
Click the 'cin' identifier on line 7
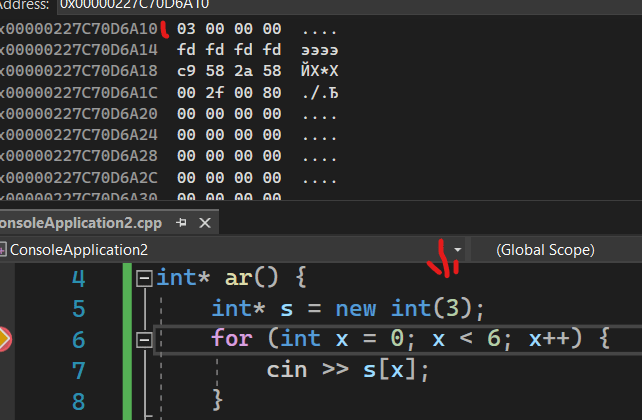[x=287, y=370]
